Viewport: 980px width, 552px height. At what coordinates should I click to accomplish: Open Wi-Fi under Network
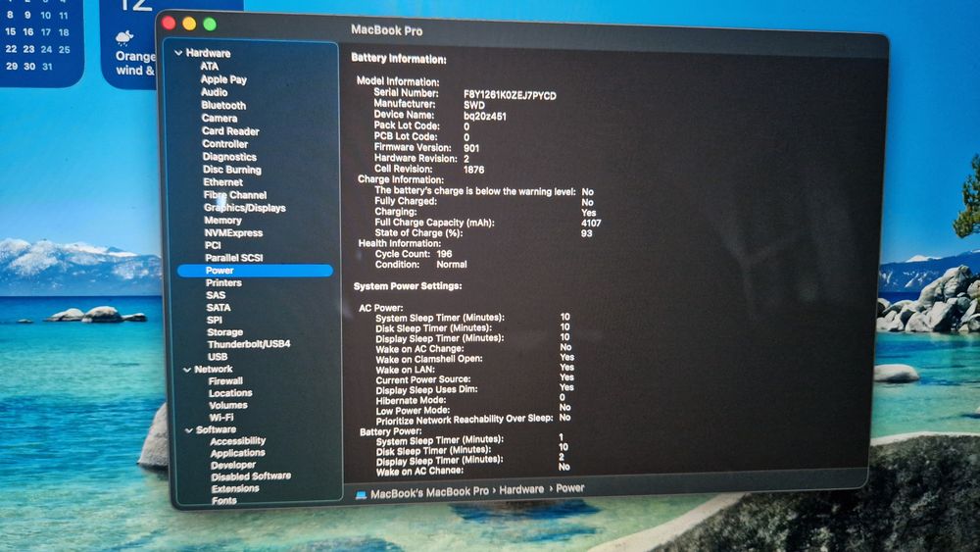pos(221,417)
